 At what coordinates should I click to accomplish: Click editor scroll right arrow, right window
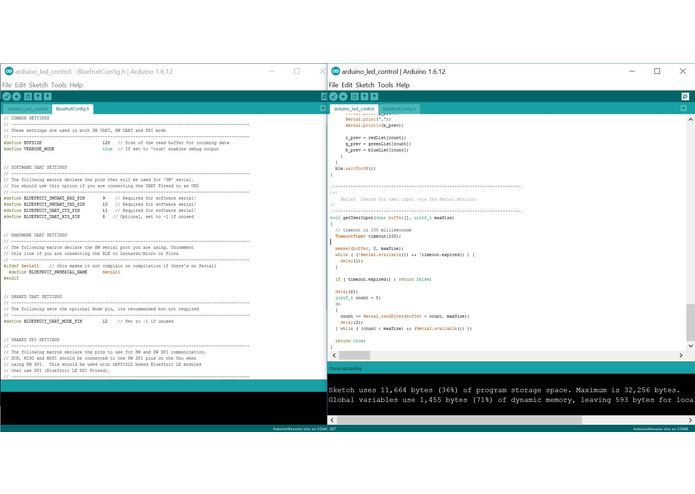[x=681, y=355]
